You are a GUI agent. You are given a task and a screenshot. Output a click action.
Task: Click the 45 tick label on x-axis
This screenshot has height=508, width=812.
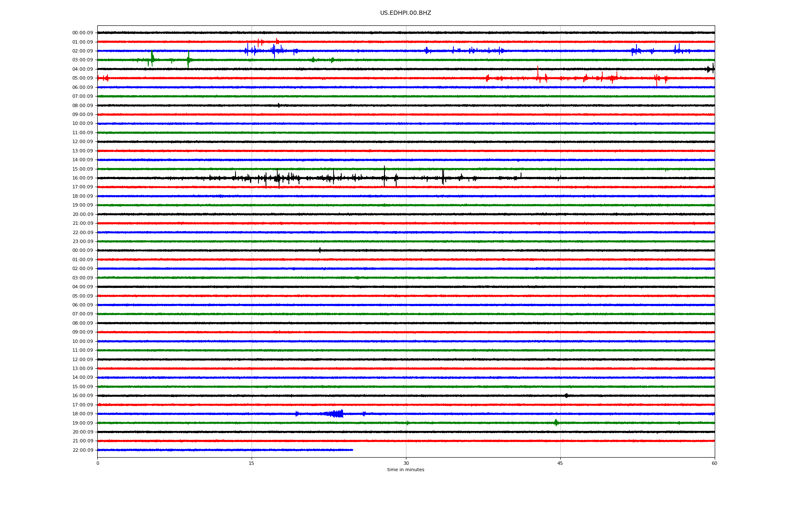pyautogui.click(x=560, y=463)
